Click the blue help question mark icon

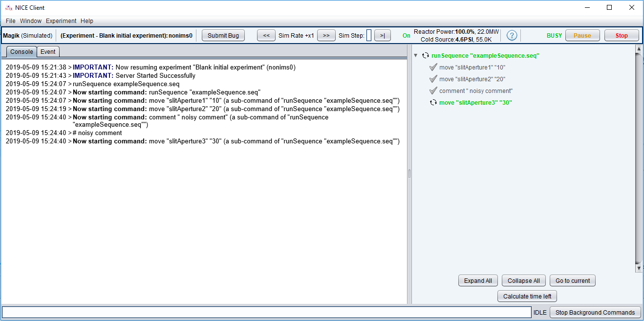(512, 35)
